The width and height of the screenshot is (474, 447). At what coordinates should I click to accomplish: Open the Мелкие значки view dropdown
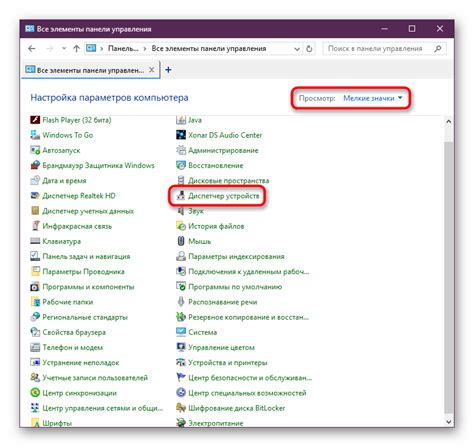373,98
